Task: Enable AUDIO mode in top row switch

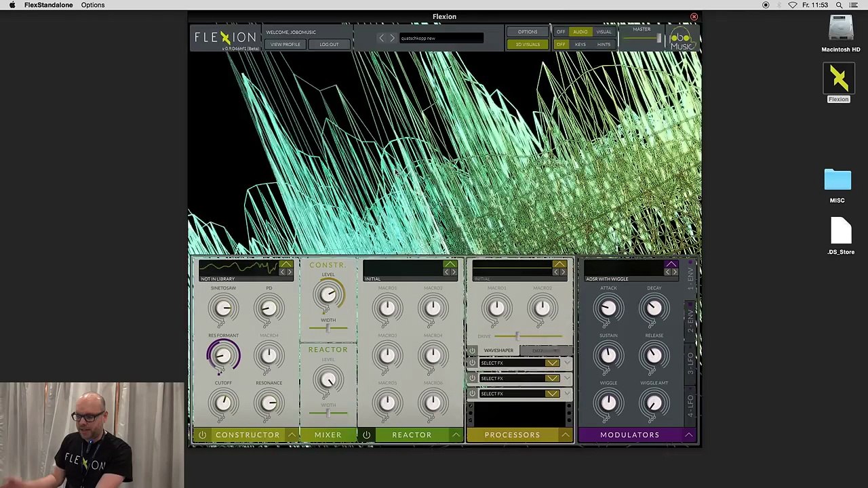Action: click(580, 32)
